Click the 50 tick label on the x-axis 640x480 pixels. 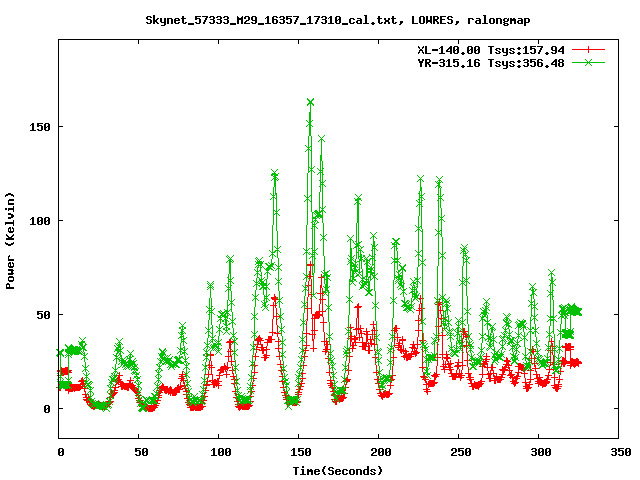point(139,452)
